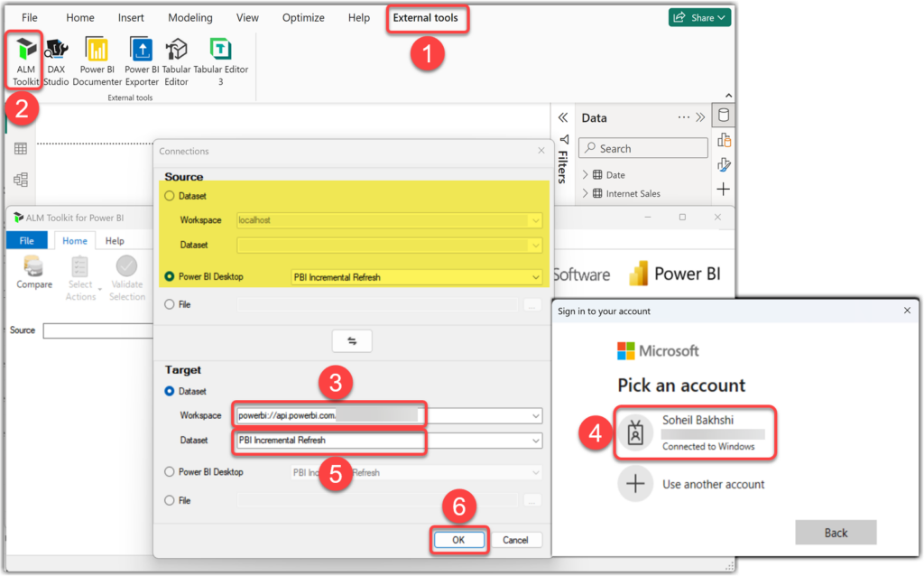
Task: Select Home tab in ALM Toolkit
Action: [x=75, y=240]
